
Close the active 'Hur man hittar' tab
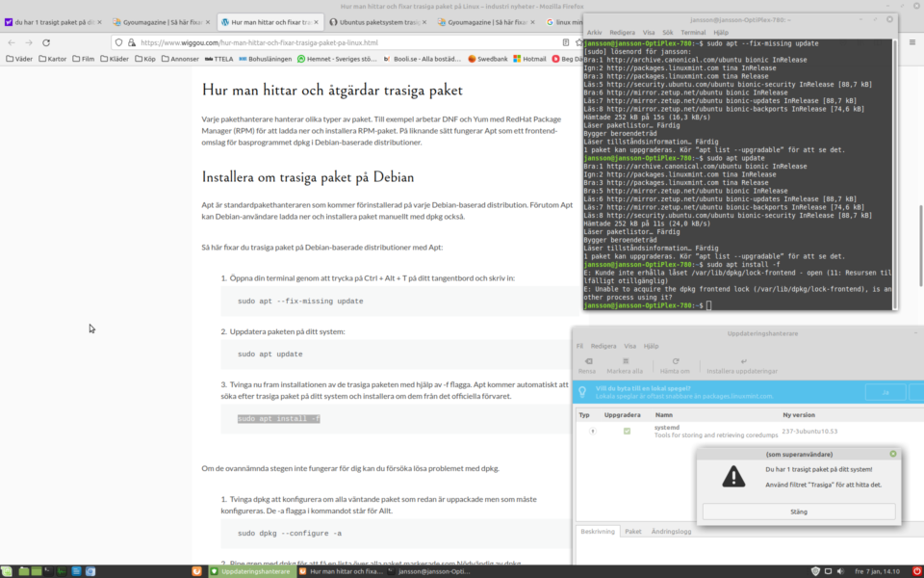(x=316, y=22)
